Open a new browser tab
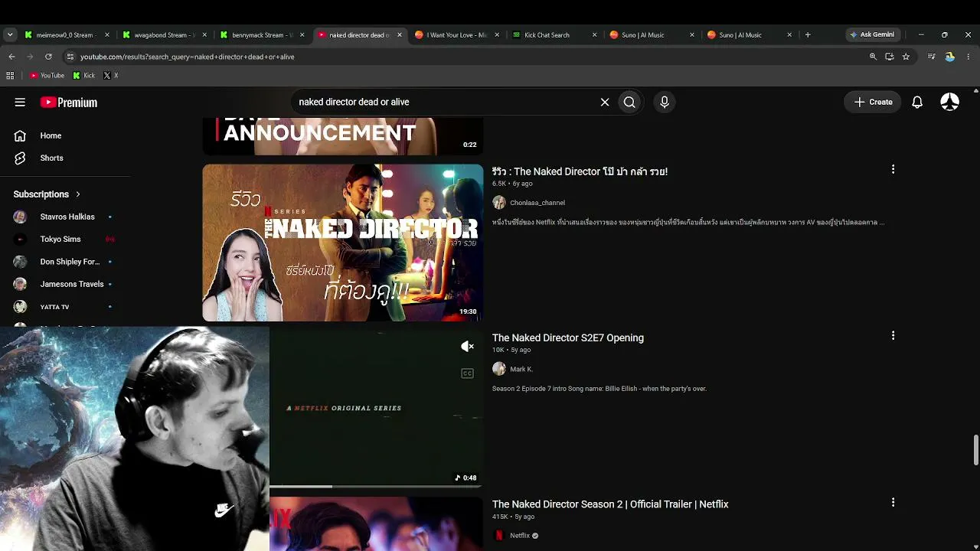This screenshot has height=551, width=980. point(808,34)
